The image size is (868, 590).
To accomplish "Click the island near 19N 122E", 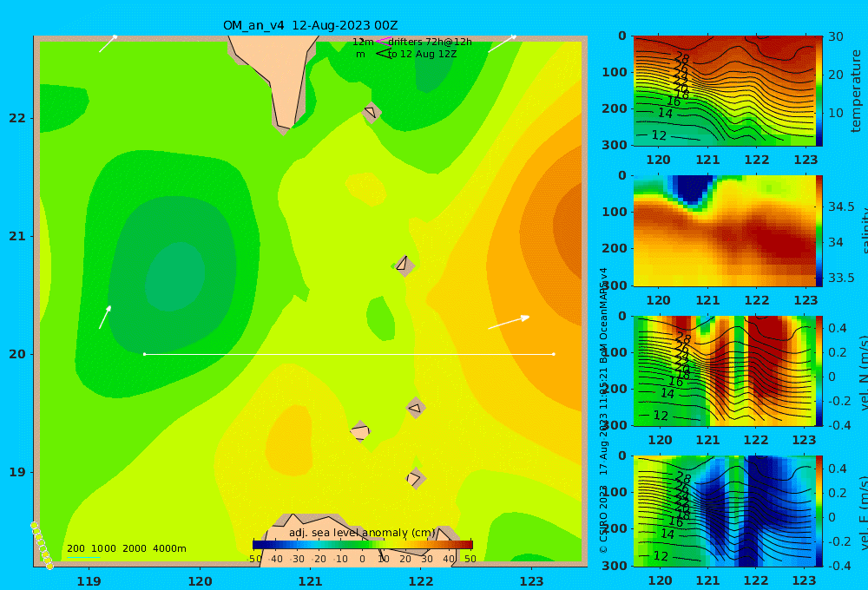I will click(x=415, y=478).
